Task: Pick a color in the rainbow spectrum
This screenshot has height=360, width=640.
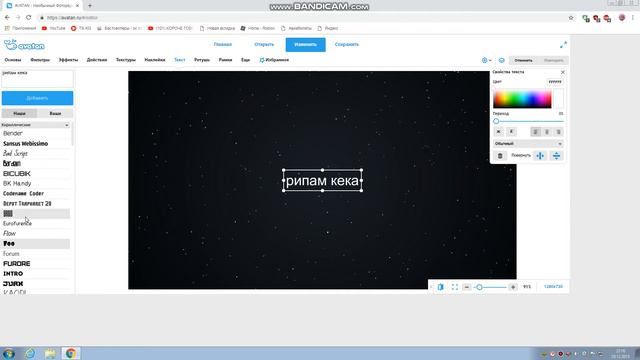Action: 522,98
